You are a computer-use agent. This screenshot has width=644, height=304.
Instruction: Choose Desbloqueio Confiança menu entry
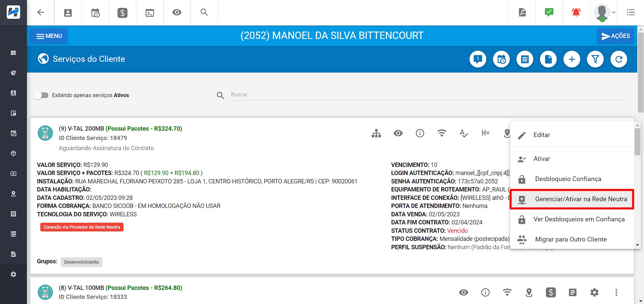click(x=572, y=179)
